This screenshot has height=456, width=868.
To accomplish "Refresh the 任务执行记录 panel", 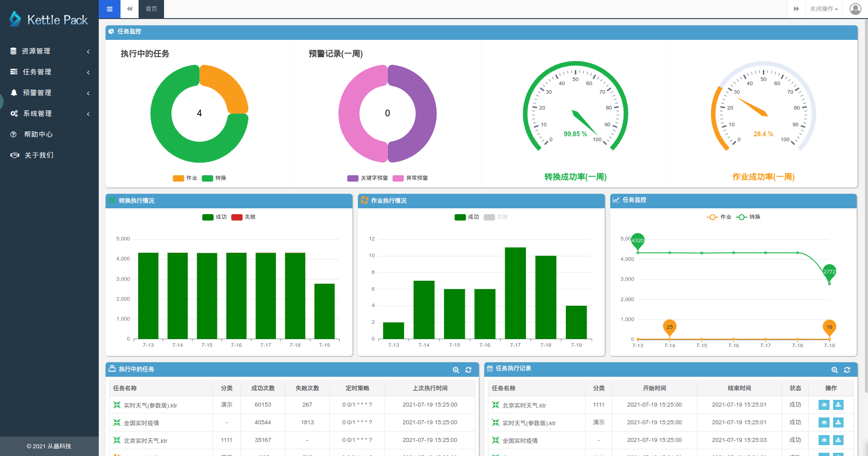I will [x=847, y=370].
